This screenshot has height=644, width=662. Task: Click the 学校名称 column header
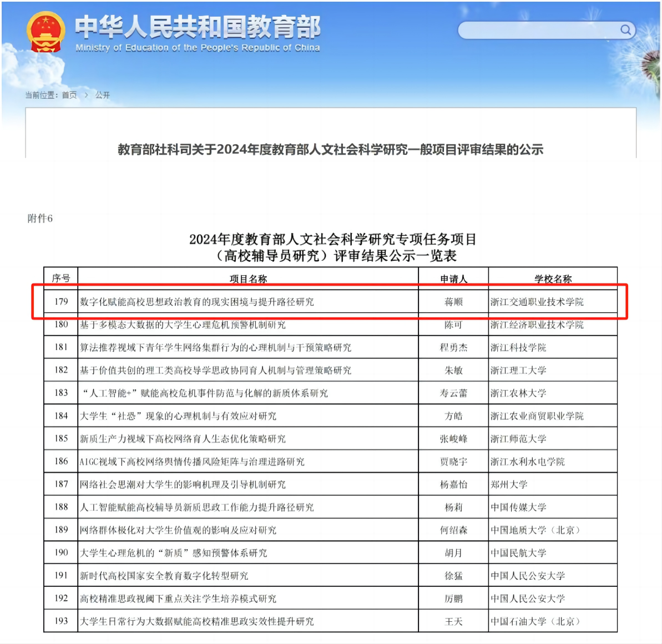click(553, 279)
